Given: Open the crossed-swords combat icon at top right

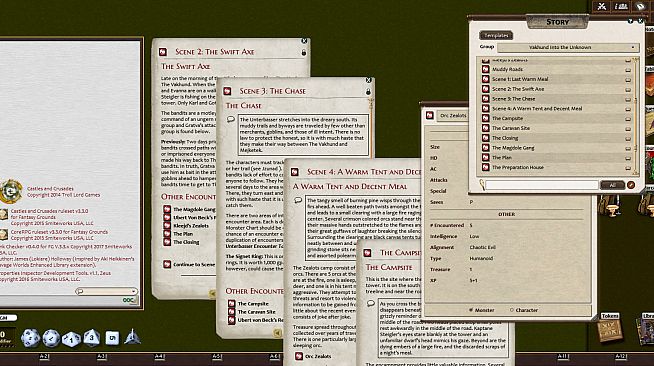Looking at the screenshot, I should (602, 6).
